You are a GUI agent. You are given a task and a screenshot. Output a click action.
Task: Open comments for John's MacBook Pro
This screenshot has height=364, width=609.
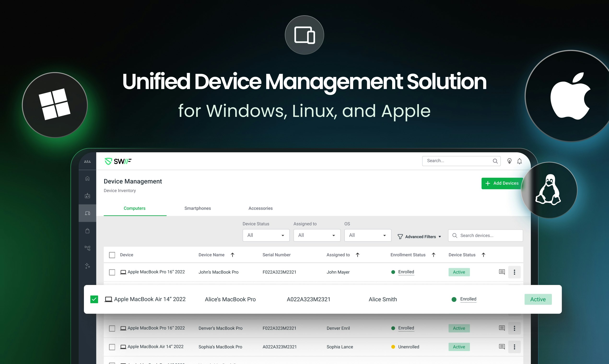(502, 272)
